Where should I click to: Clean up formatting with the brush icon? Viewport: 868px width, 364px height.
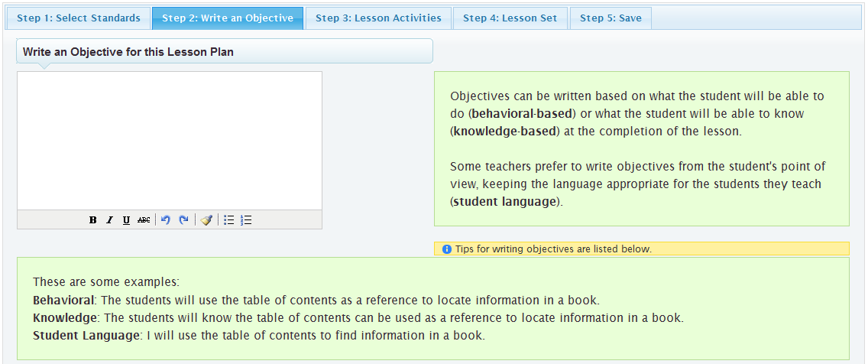click(x=206, y=220)
